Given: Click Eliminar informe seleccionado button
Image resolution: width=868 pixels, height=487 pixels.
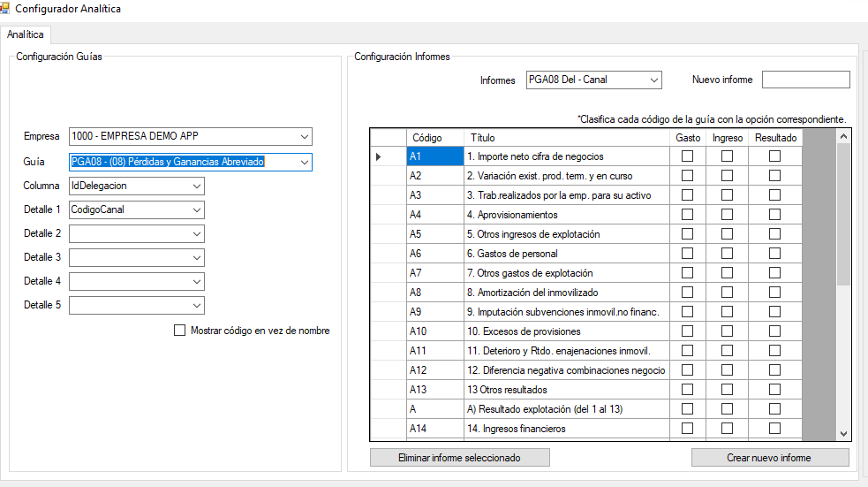Looking at the screenshot, I should click(460, 458).
